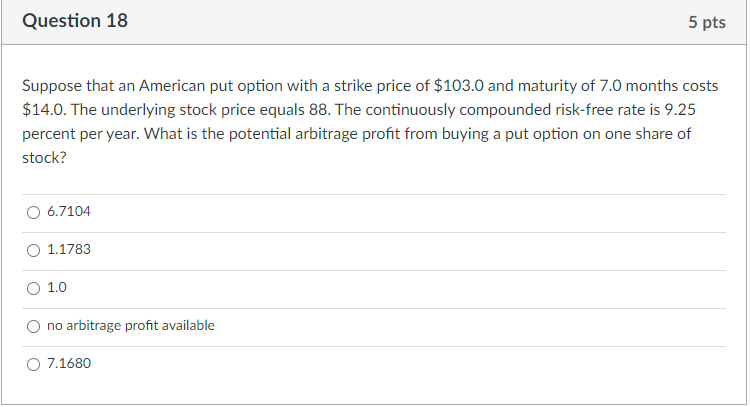Click the strike price $103.0 in the question
The width and height of the screenshot is (750, 407).
[458, 87]
